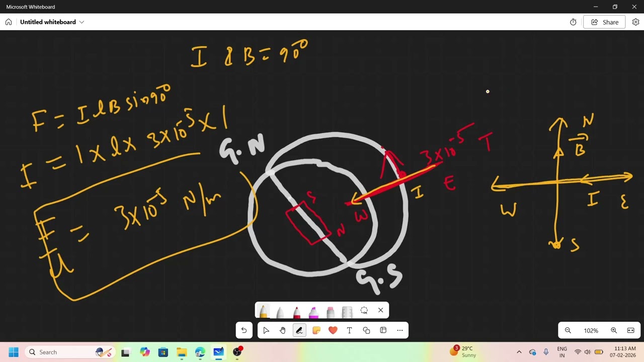
Task: Toggle the Inking pen mode
Action: tap(299, 330)
